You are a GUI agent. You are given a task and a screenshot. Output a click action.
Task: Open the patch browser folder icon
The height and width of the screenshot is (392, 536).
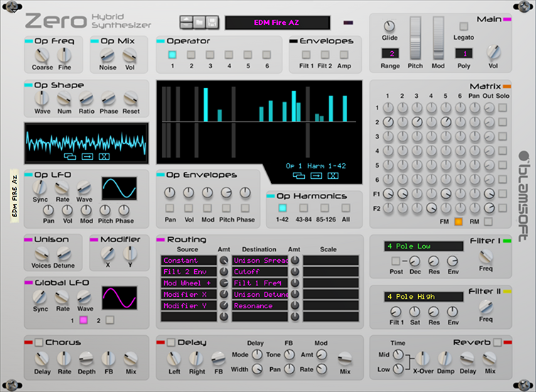point(199,23)
